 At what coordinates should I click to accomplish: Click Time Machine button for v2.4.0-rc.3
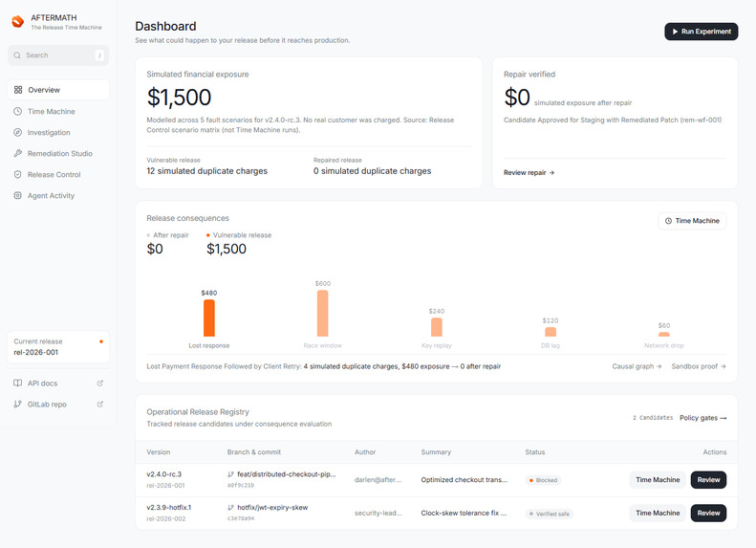[658, 480]
